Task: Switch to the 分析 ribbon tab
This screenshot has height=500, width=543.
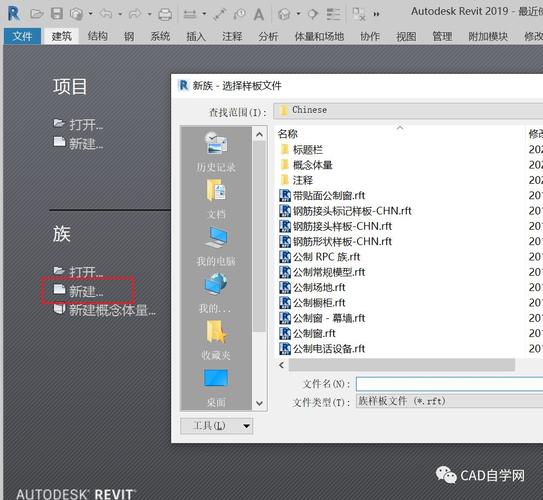Action: [268, 36]
